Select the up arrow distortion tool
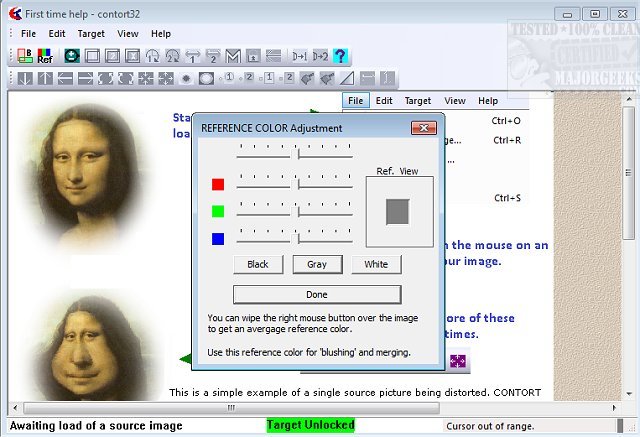Viewport: 640px width, 437px height. pyautogui.click(x=45, y=78)
